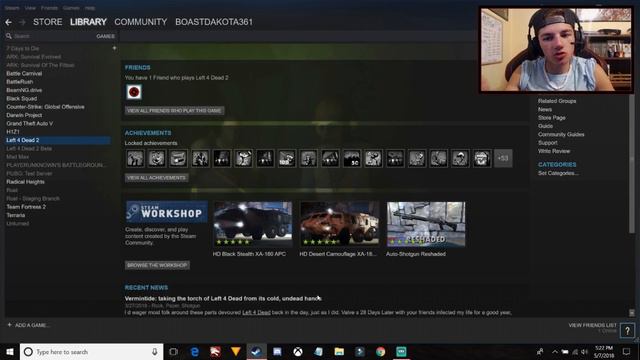The width and height of the screenshot is (640, 360).
Task: Open Task View in the taskbar
Action: pos(173,351)
